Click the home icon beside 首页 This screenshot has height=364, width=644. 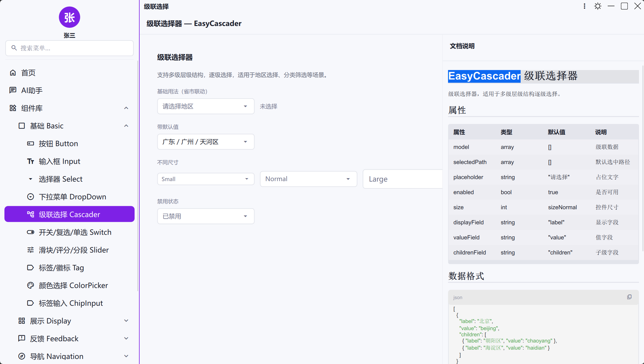(13, 73)
